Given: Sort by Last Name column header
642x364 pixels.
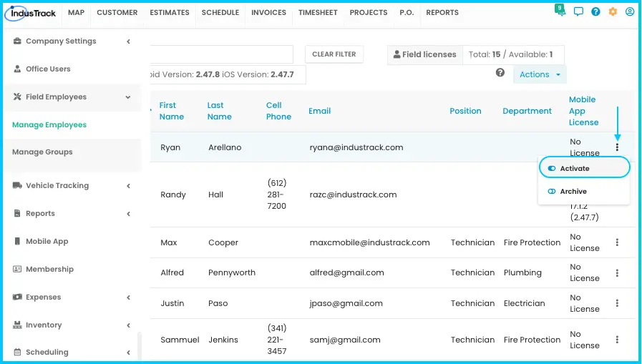Looking at the screenshot, I should 220,111.
